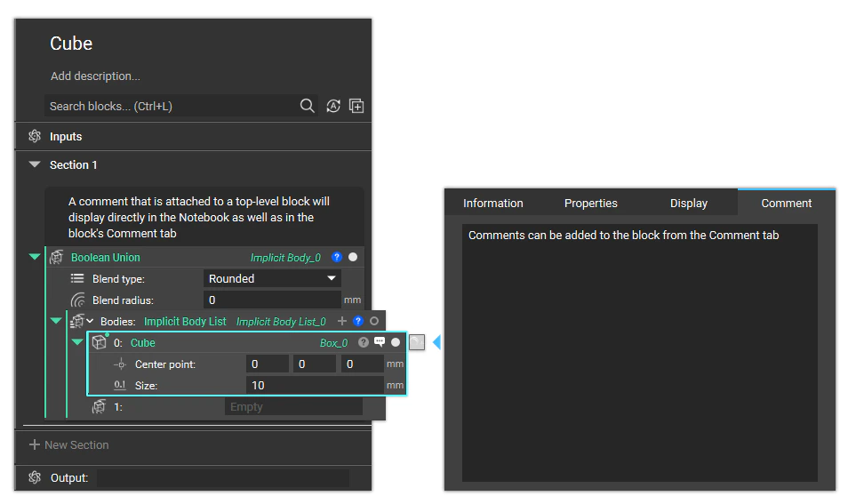Click the Inputs gear icon
Image resolution: width=856 pixels, height=504 pixels.
(x=35, y=136)
